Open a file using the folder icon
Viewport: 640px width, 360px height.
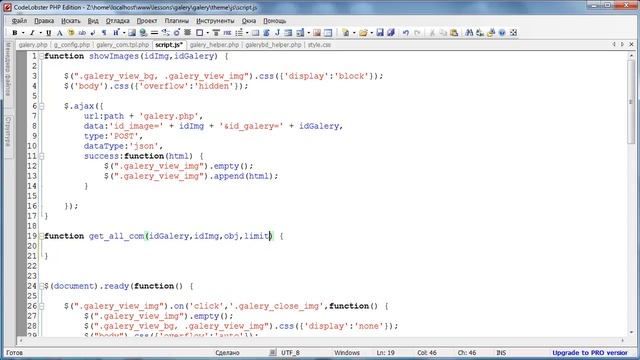coord(363,33)
